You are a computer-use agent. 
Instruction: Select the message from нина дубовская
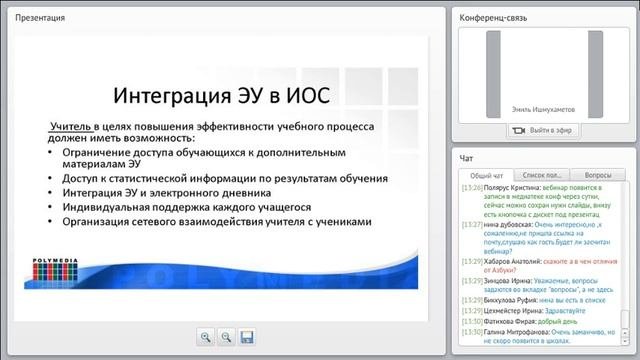tap(539, 238)
